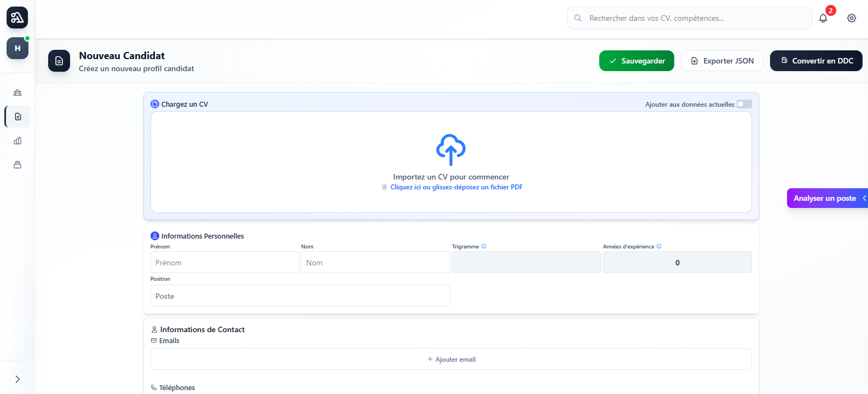Expand the sidebar with bottom chevron
The image size is (868, 394).
[x=18, y=379]
